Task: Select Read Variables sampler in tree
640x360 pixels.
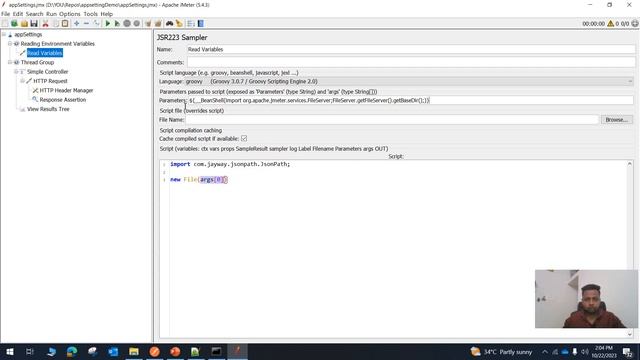Action: tap(44, 53)
